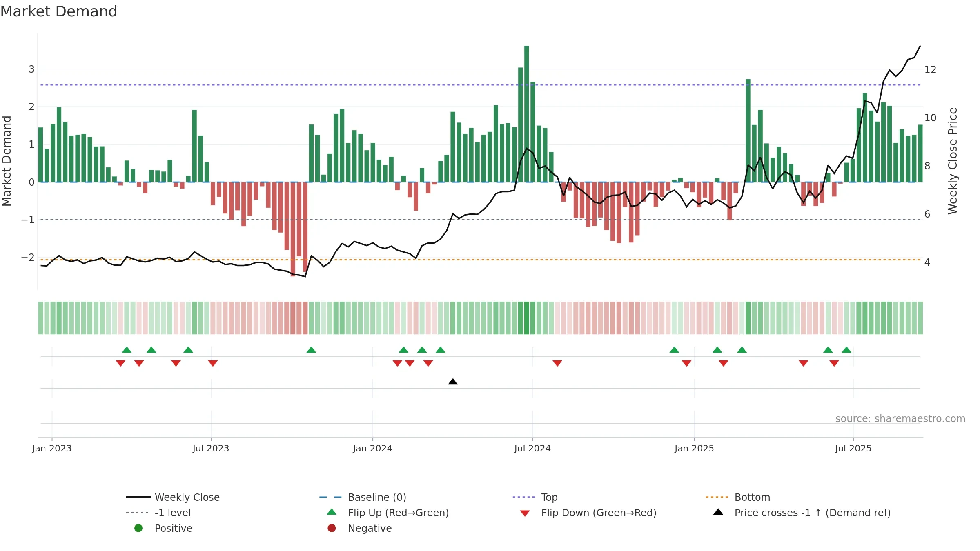The width and height of the screenshot is (980, 551).
Task: Click the Baseline (0) legend entry
Action: point(363,497)
